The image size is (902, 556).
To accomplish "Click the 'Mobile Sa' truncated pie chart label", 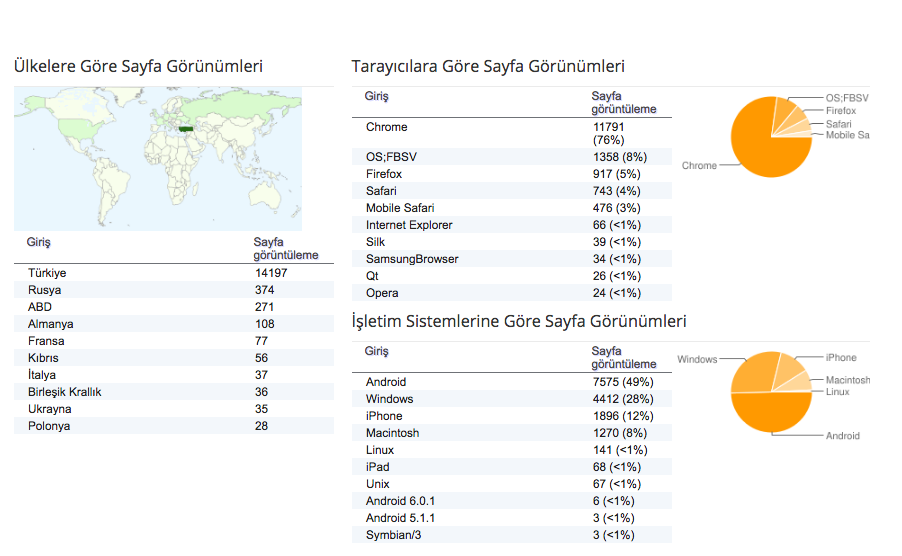I will [847, 135].
